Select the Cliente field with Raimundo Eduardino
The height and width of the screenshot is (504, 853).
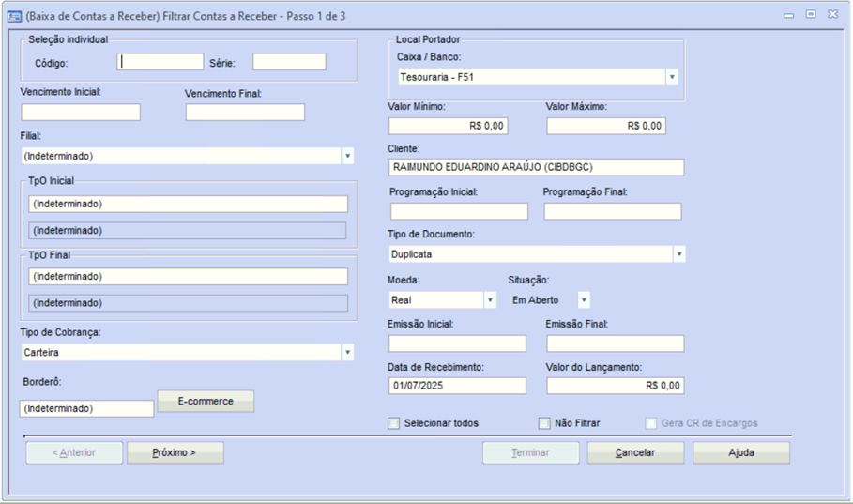click(x=537, y=168)
